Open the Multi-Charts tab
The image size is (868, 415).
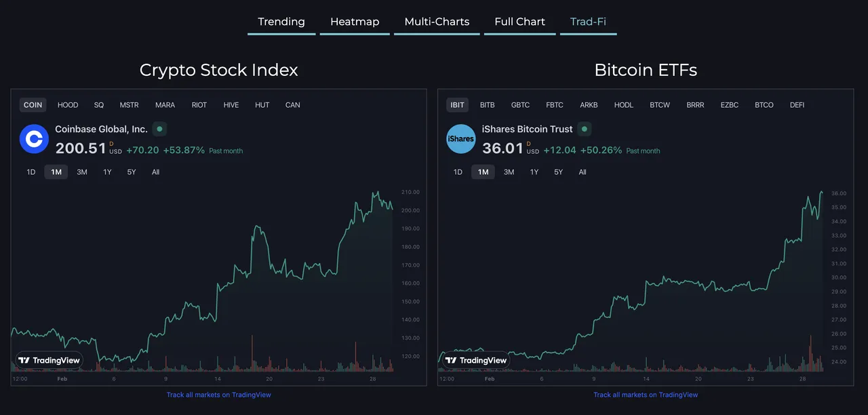coord(437,22)
